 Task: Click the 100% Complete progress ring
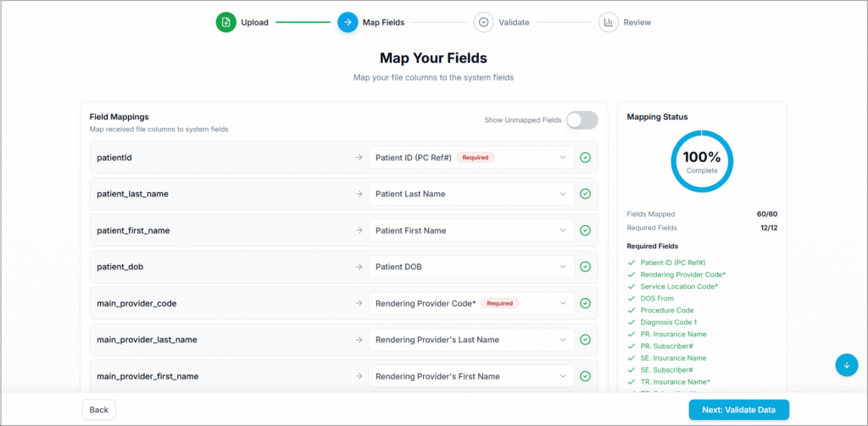pos(702,161)
